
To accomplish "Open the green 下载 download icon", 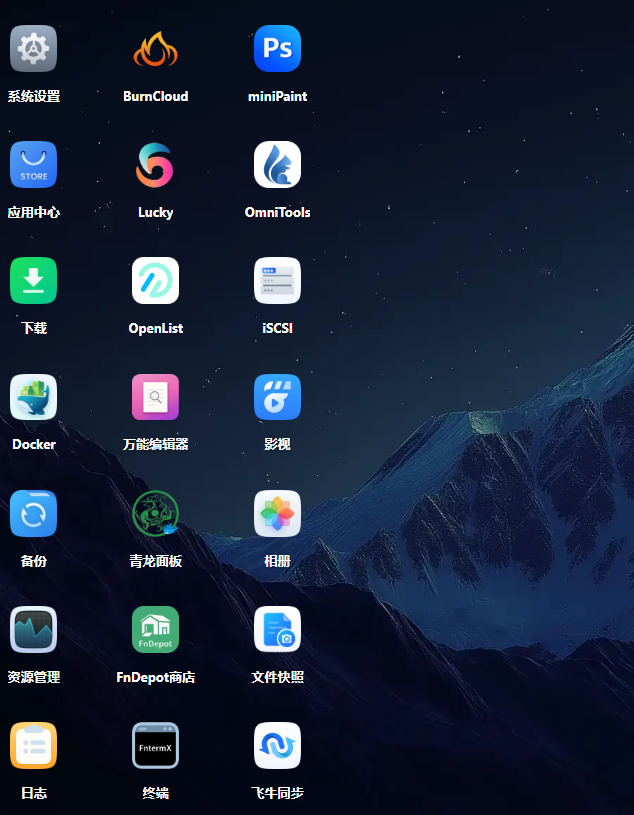I will [x=33, y=281].
